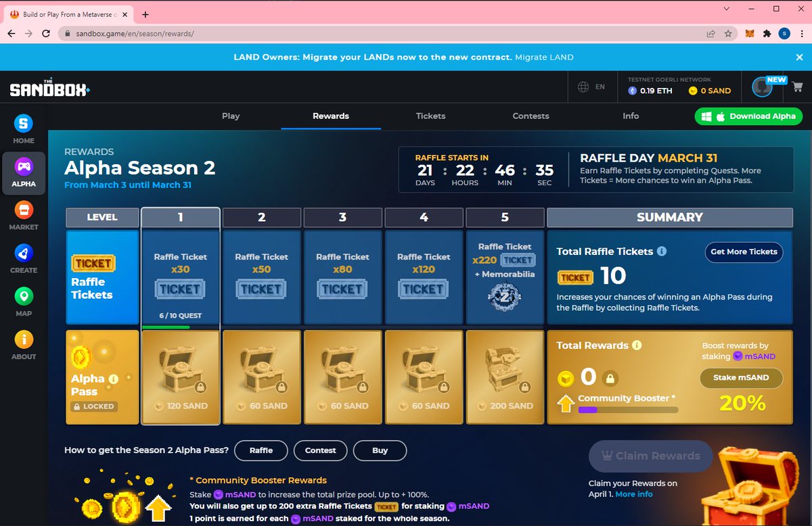The height and width of the screenshot is (526, 812).
Task: Click the 6 / 10 QUEST text
Action: pyautogui.click(x=181, y=316)
